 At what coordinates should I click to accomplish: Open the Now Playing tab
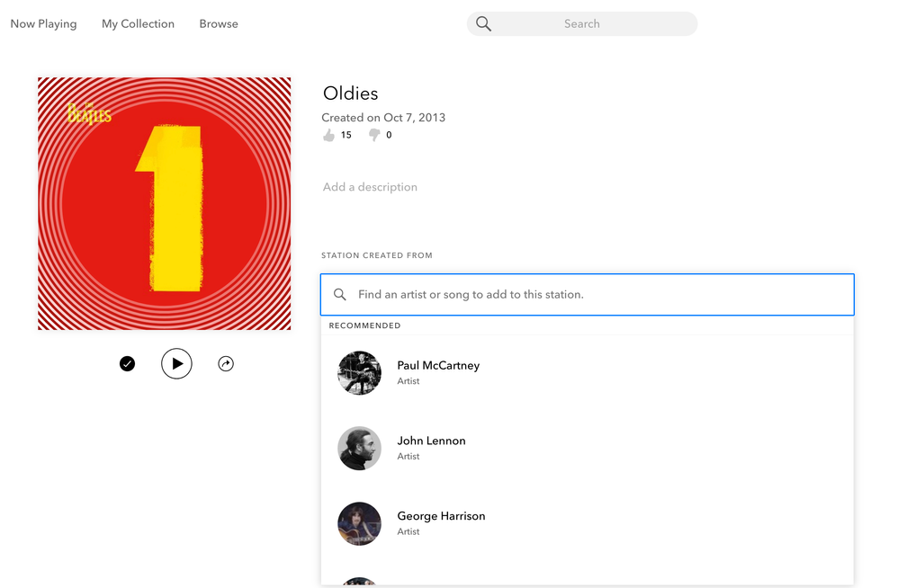tap(43, 24)
